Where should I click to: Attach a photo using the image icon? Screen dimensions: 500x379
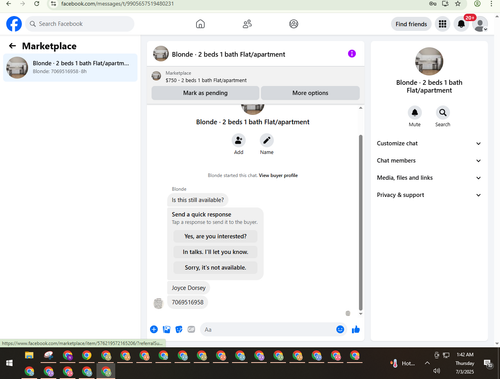166,330
